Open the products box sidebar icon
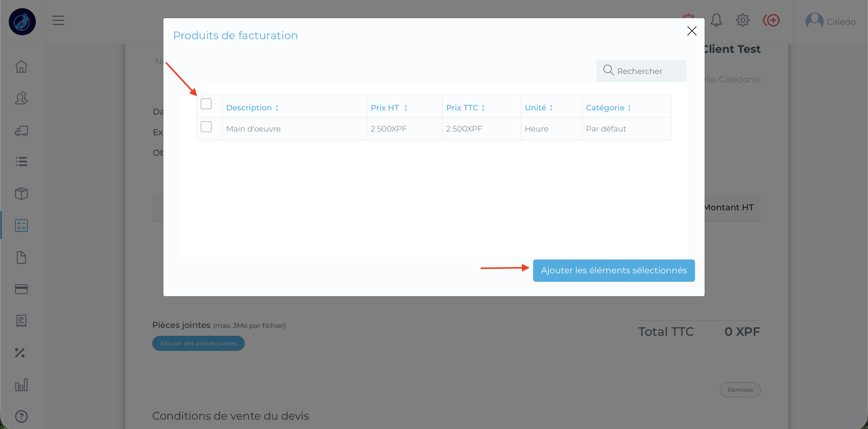The width and height of the screenshot is (868, 429). click(21, 194)
